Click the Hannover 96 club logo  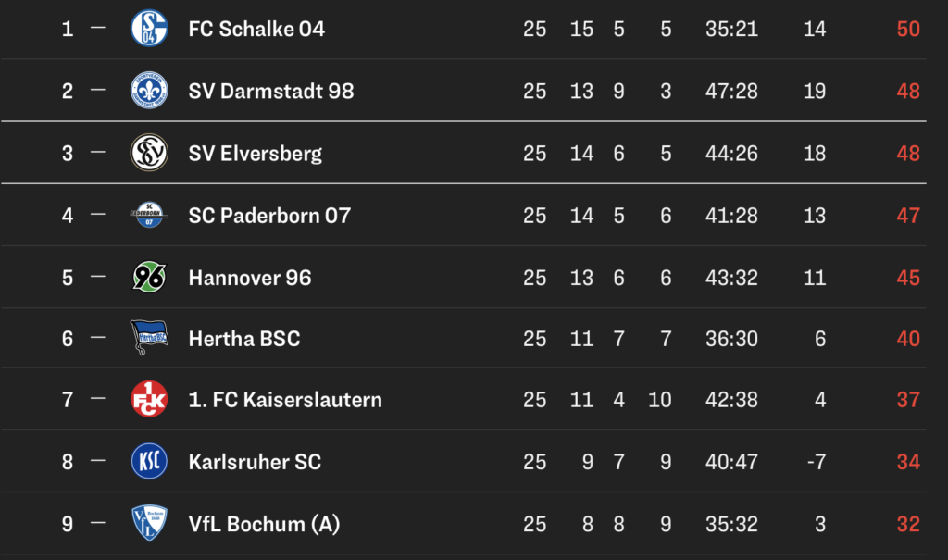(149, 277)
